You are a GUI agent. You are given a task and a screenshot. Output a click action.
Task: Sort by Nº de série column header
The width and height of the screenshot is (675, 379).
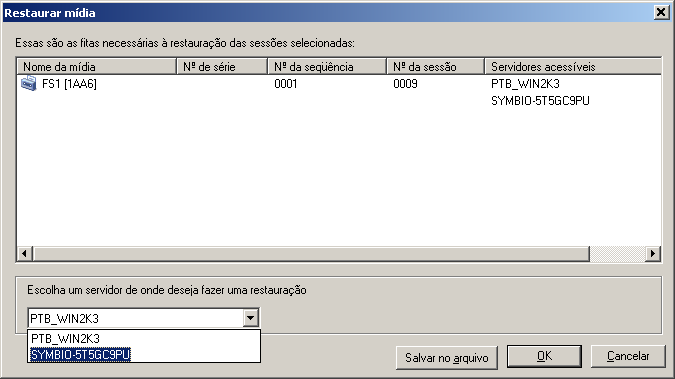(x=222, y=67)
